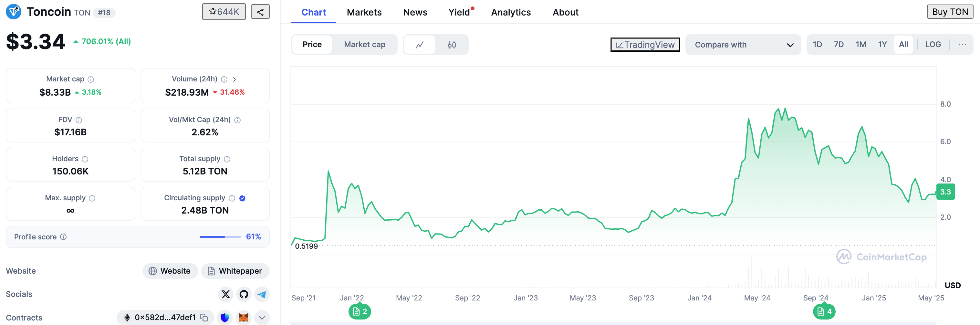Click the 3.3 current price label
Image resolution: width=980 pixels, height=325 pixels.
pyautogui.click(x=945, y=192)
